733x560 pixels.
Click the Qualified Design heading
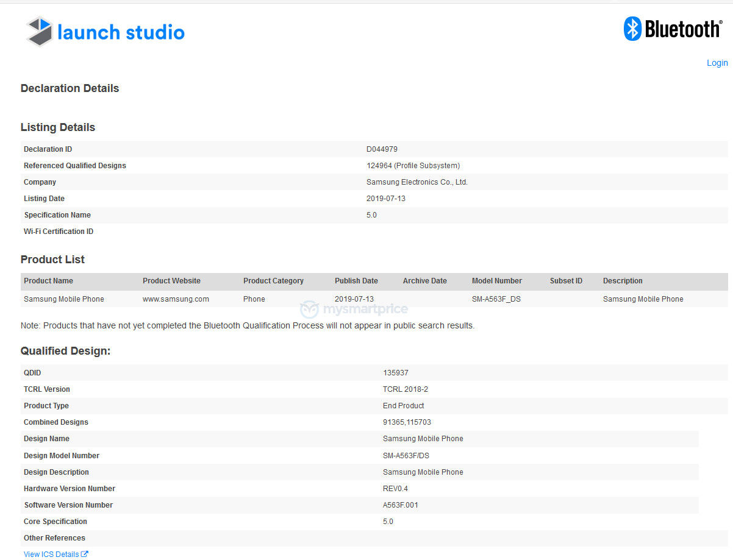click(65, 351)
